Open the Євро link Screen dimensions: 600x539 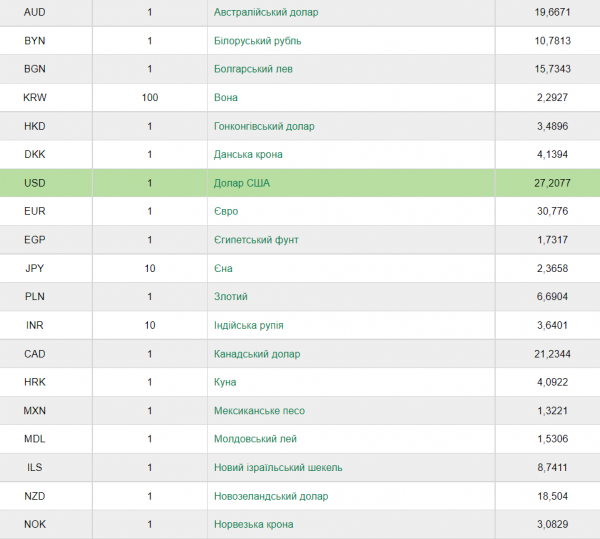tap(226, 211)
